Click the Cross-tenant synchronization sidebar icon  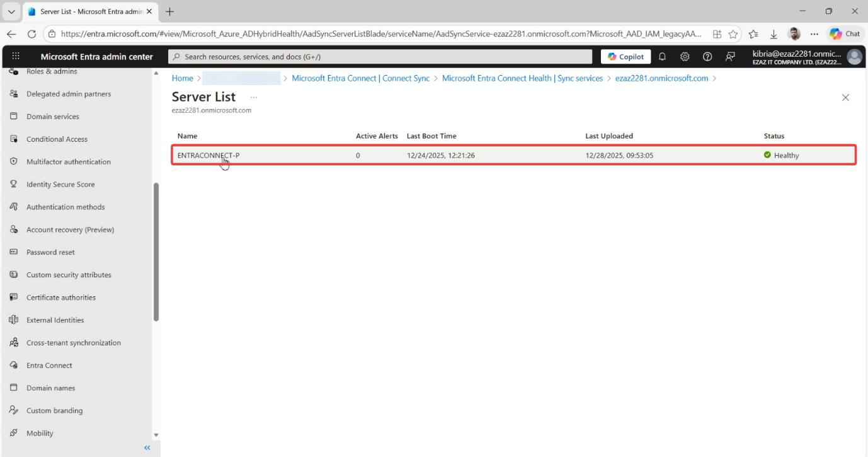coord(13,343)
